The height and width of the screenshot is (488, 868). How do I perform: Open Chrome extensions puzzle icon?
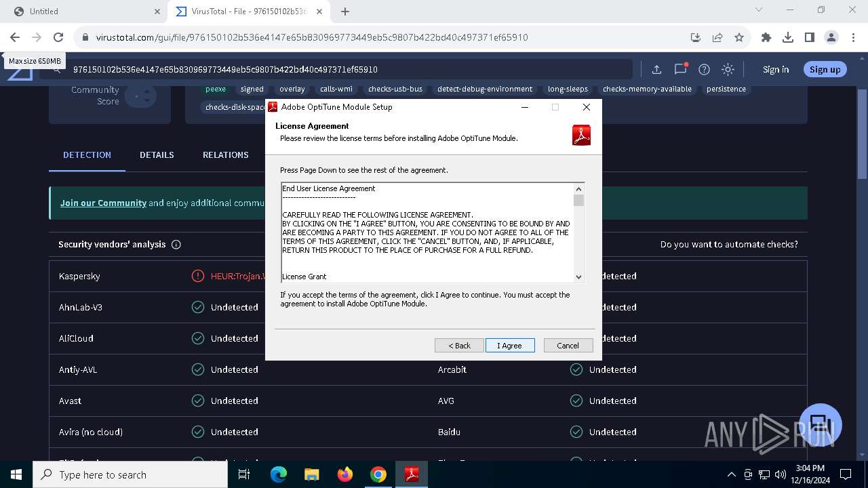point(766,37)
